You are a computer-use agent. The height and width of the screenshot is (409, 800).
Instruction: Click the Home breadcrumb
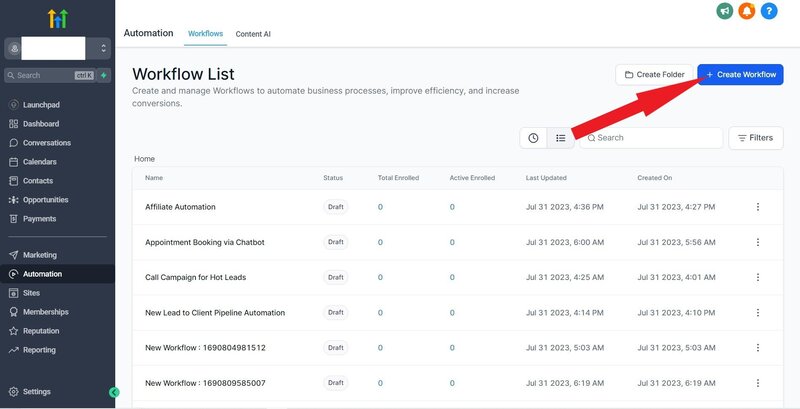(x=144, y=159)
